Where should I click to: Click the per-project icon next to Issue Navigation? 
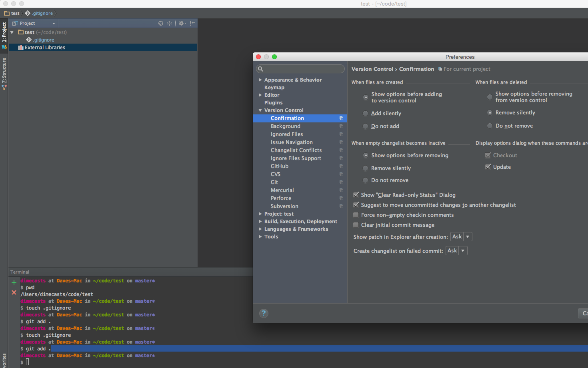coord(341,142)
